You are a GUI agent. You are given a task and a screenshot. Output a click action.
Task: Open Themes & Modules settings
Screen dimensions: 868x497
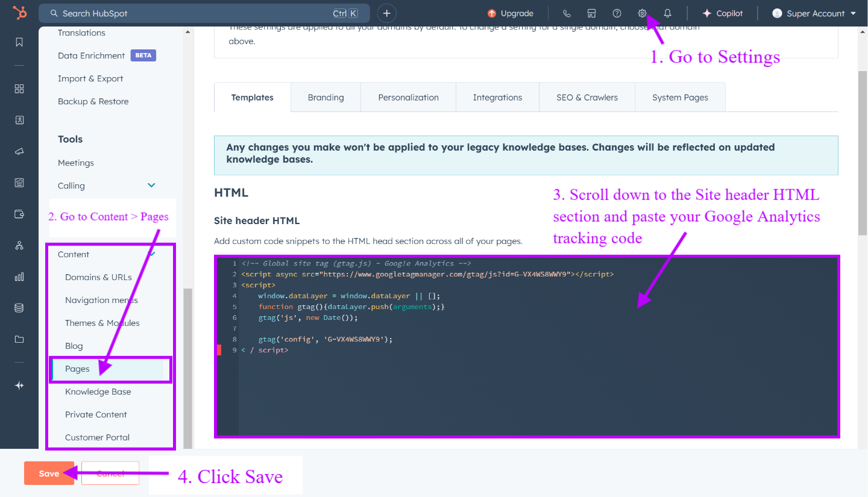(x=102, y=323)
